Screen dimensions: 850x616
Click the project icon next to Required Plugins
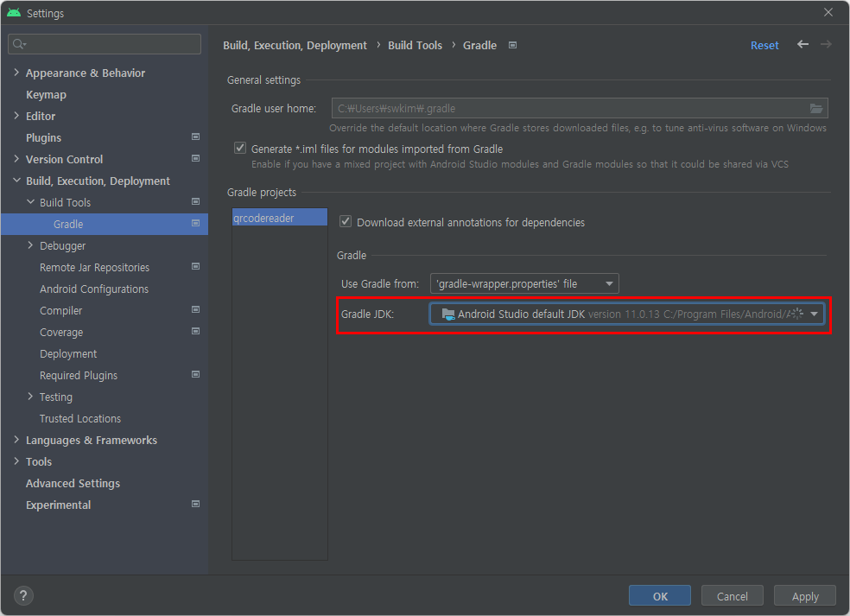click(196, 375)
